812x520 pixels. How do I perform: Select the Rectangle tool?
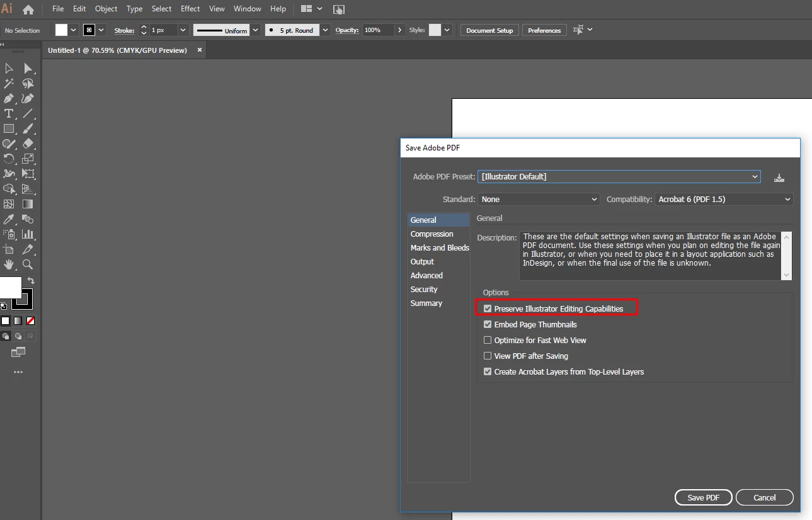point(9,128)
